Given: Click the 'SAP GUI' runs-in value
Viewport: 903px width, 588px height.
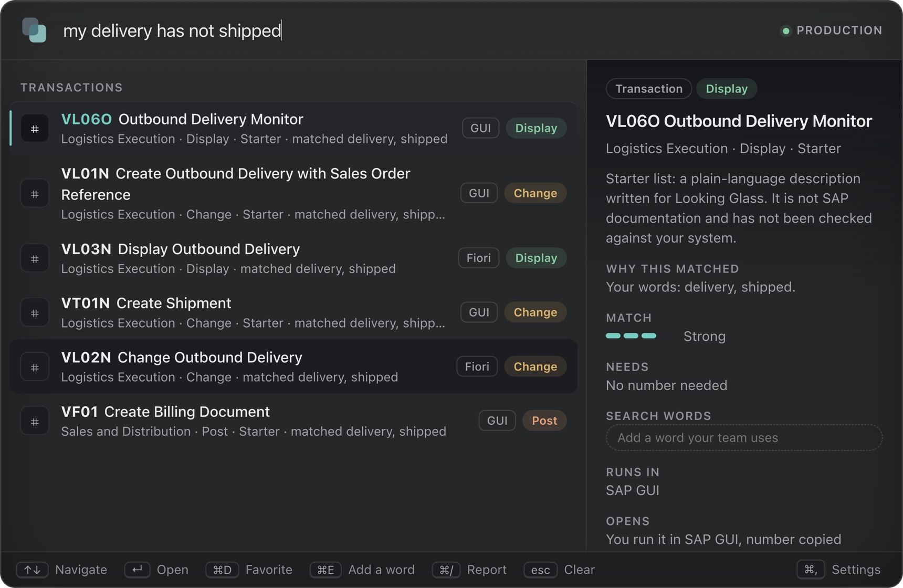Looking at the screenshot, I should tap(632, 490).
